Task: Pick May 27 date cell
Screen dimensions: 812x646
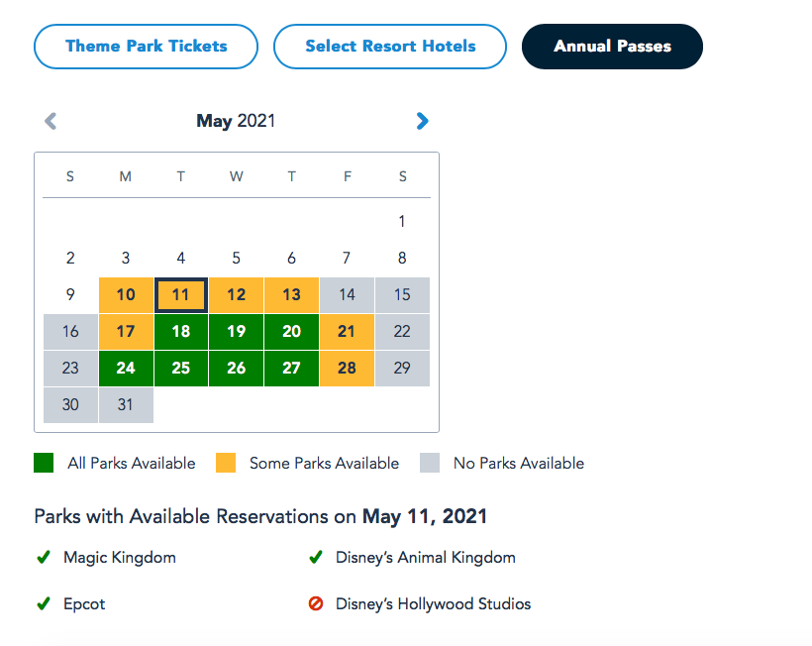Action: pos(291,369)
